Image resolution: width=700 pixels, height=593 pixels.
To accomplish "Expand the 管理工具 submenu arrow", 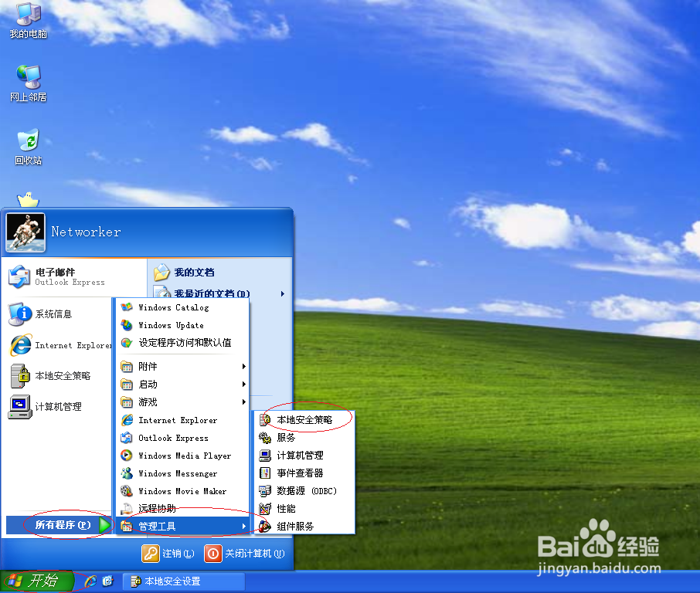I will pyautogui.click(x=243, y=526).
